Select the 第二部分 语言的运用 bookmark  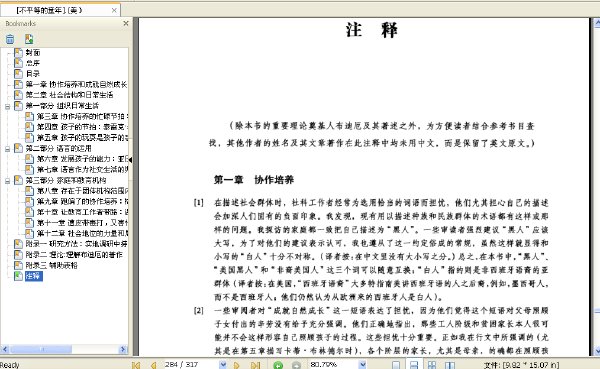coord(59,148)
